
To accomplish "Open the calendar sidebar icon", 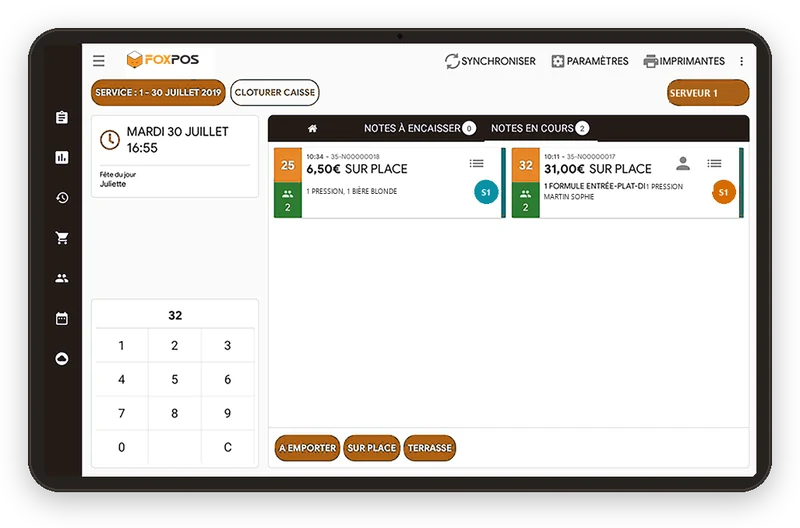I will (x=62, y=318).
